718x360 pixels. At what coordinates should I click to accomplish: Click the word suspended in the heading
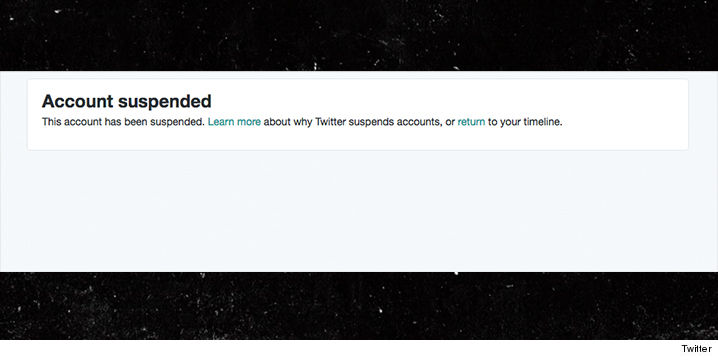[x=165, y=102]
